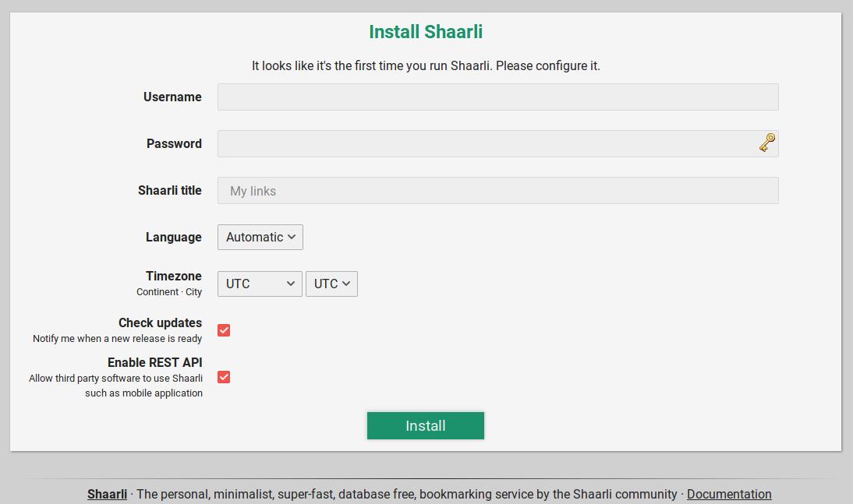This screenshot has height=504, width=853.
Task: Open the Documentation link
Action: (x=729, y=494)
